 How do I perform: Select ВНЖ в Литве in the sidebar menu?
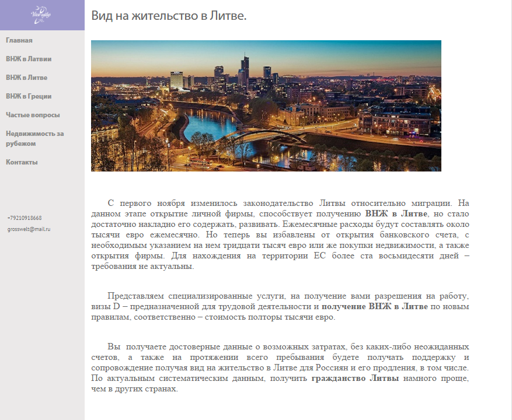click(x=26, y=77)
